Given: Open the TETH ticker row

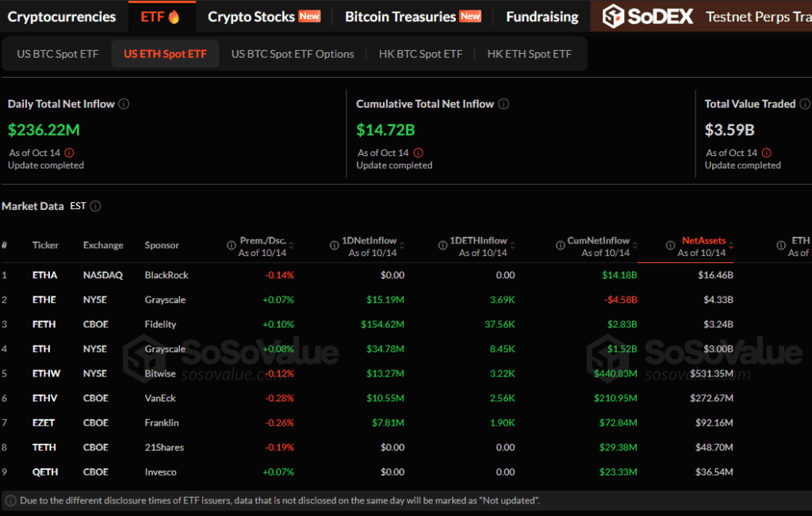Looking at the screenshot, I should pos(44,447).
